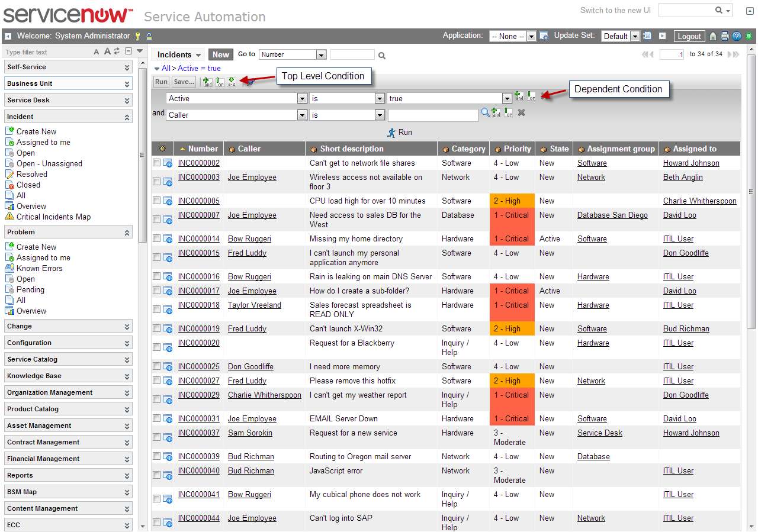Add top-level AND condition icon
Image resolution: width=758 pixels, height=532 pixels.
tap(207, 82)
